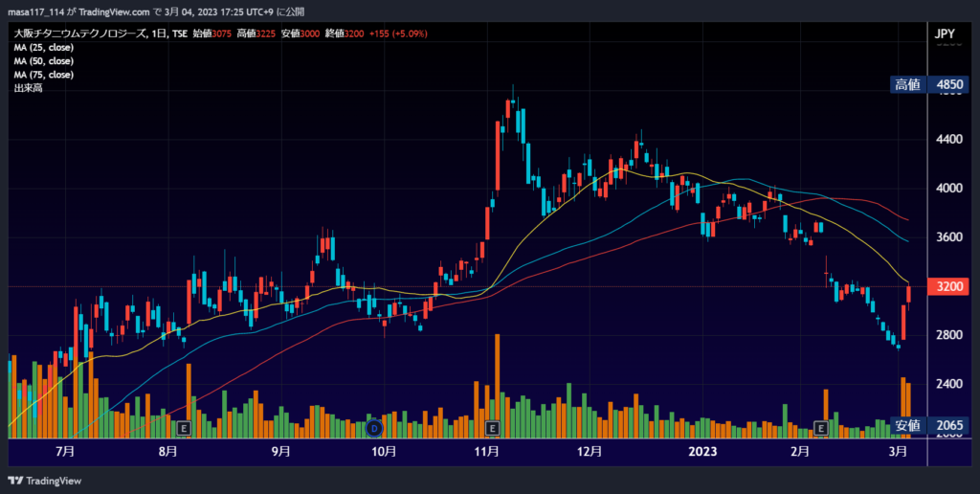The width and height of the screenshot is (980, 494).
Task: Click the JPY currency label
Action: [x=945, y=34]
